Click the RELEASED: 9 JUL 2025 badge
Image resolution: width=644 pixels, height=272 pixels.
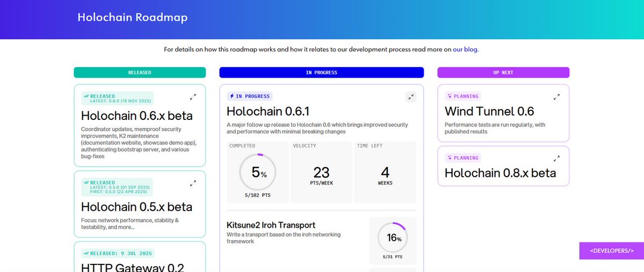[x=118, y=254]
